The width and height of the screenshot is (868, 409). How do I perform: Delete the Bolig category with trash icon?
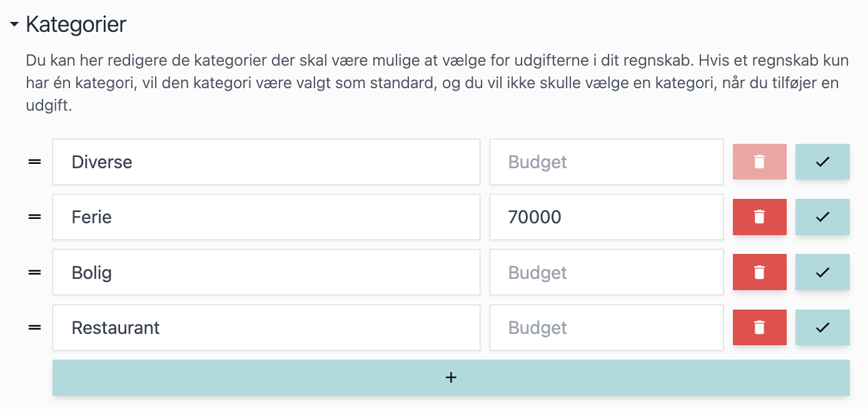tap(759, 272)
